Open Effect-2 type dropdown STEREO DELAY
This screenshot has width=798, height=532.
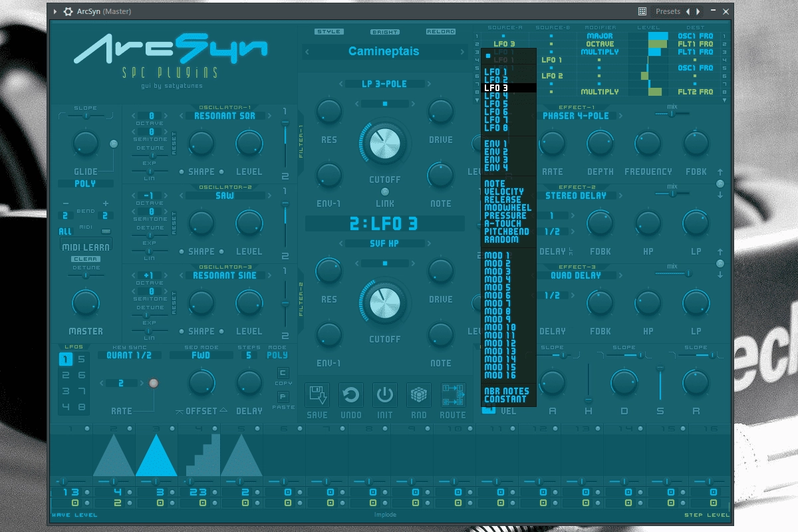pyautogui.click(x=576, y=196)
